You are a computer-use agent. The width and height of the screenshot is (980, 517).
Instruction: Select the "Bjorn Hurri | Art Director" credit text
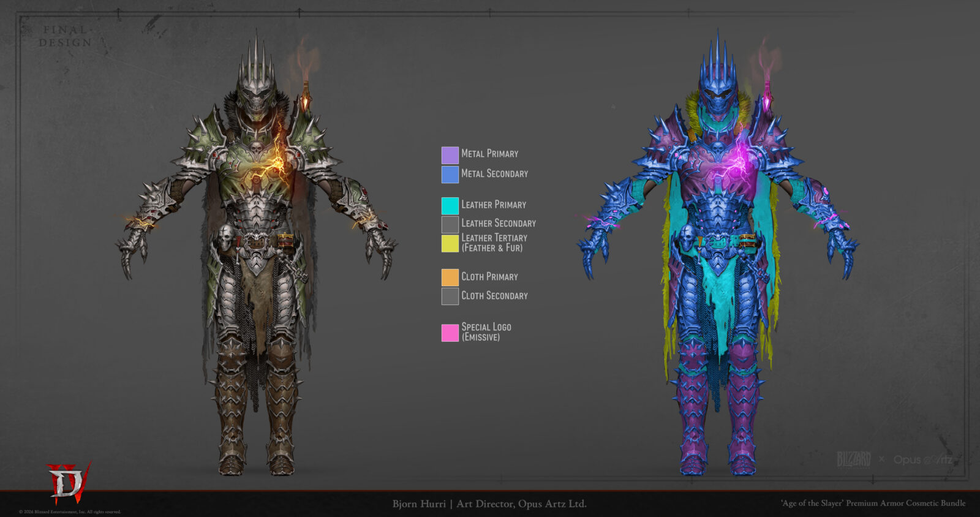coord(489,504)
